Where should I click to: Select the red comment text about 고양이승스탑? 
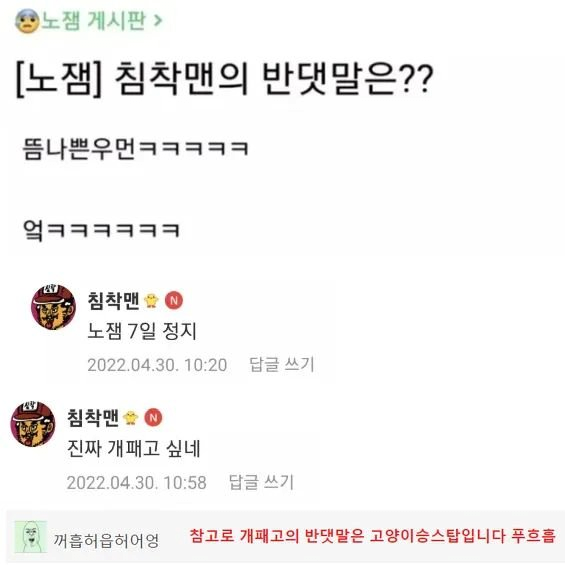click(x=372, y=536)
